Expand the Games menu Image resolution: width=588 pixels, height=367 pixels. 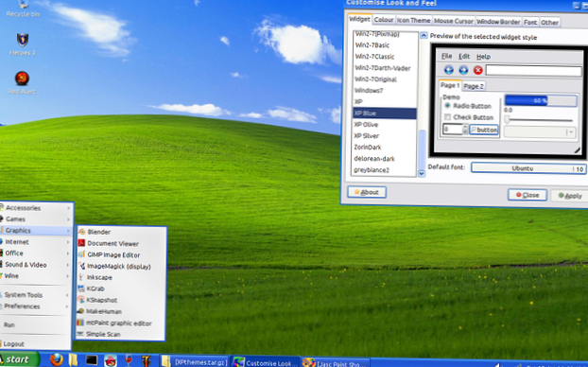pos(36,218)
